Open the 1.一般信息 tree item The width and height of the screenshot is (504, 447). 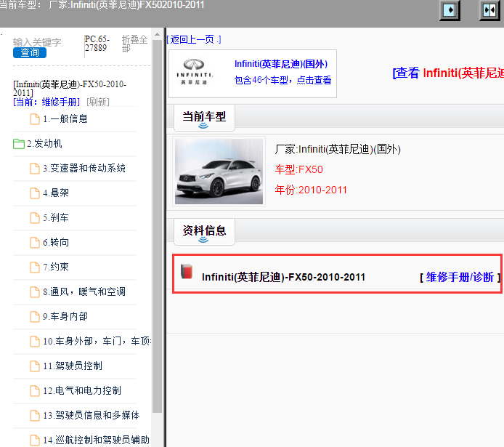[x=65, y=118]
